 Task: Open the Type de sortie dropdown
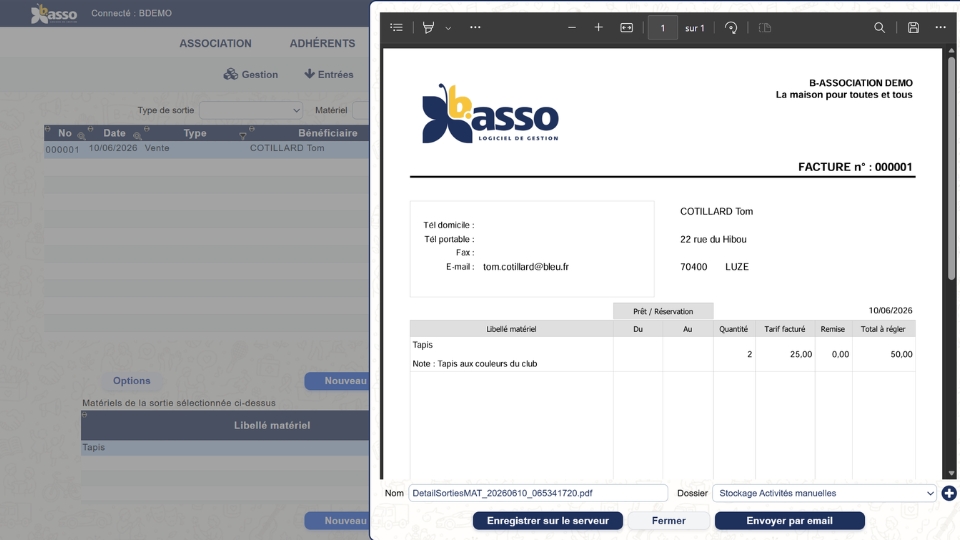tap(251, 110)
